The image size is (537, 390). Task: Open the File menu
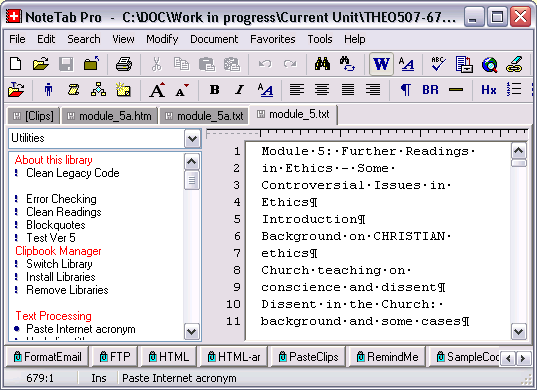click(17, 39)
